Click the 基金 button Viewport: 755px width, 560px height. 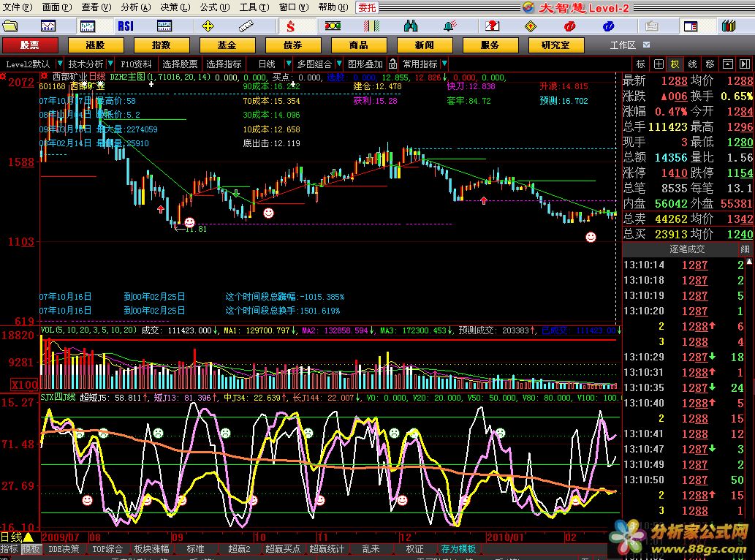227,45
